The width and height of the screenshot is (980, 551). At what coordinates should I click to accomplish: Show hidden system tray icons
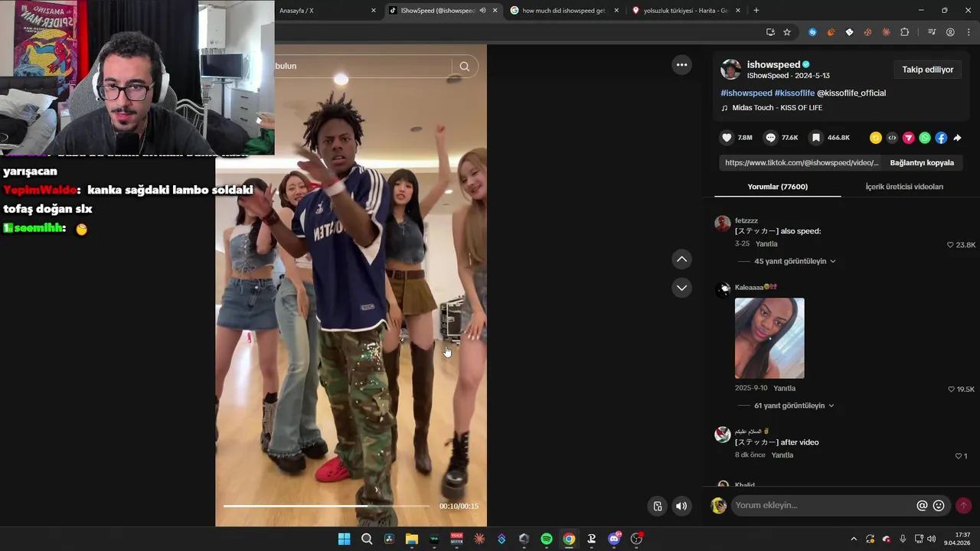click(854, 539)
